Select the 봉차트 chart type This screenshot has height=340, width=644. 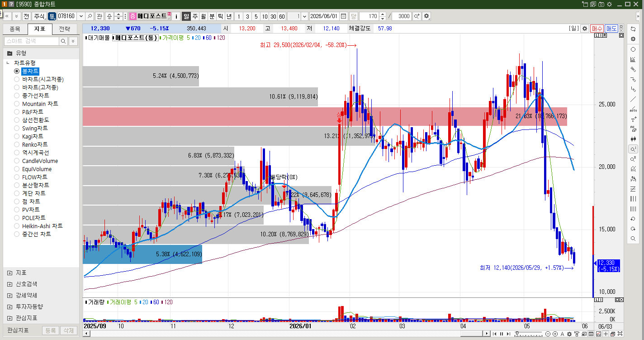tap(17, 71)
